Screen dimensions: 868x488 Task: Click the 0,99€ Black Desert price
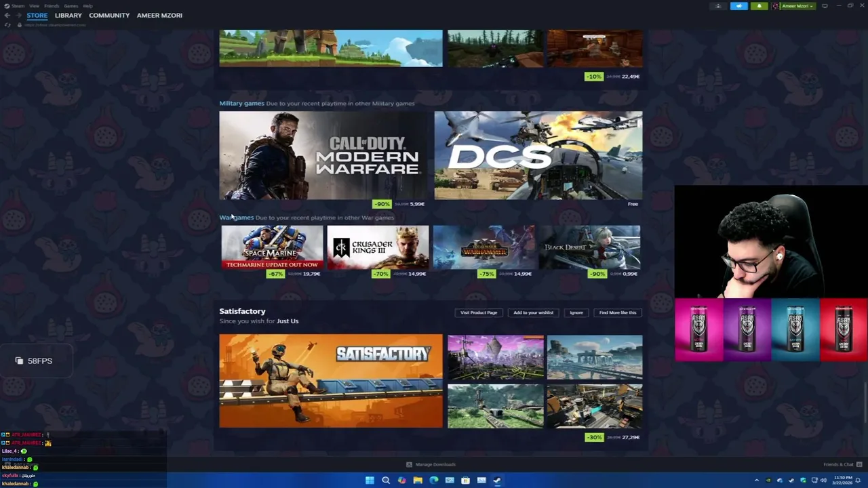pos(630,274)
